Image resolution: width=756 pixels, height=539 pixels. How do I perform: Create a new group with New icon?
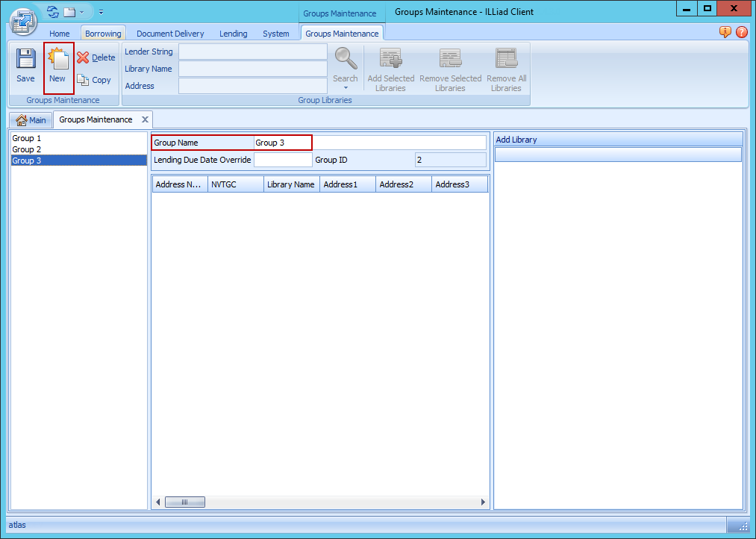(x=58, y=60)
